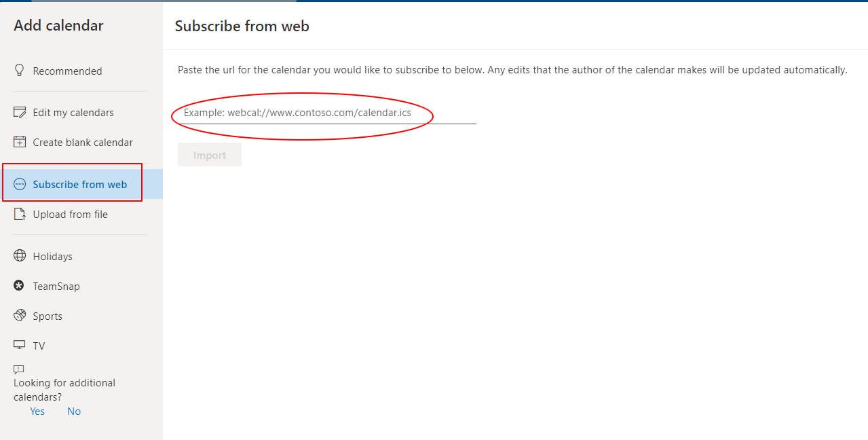Image resolution: width=868 pixels, height=440 pixels.
Task: Click the Holidays globe icon
Action: (x=20, y=256)
